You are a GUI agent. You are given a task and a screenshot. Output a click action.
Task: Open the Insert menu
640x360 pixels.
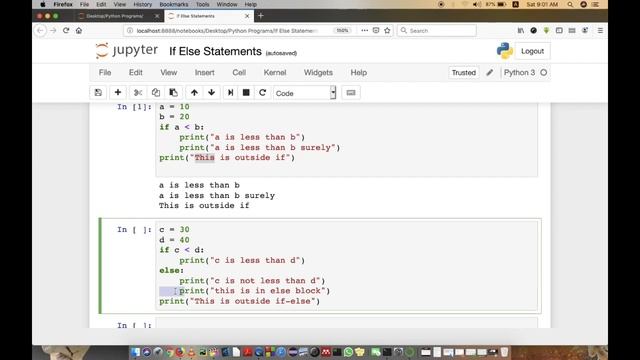click(204, 73)
